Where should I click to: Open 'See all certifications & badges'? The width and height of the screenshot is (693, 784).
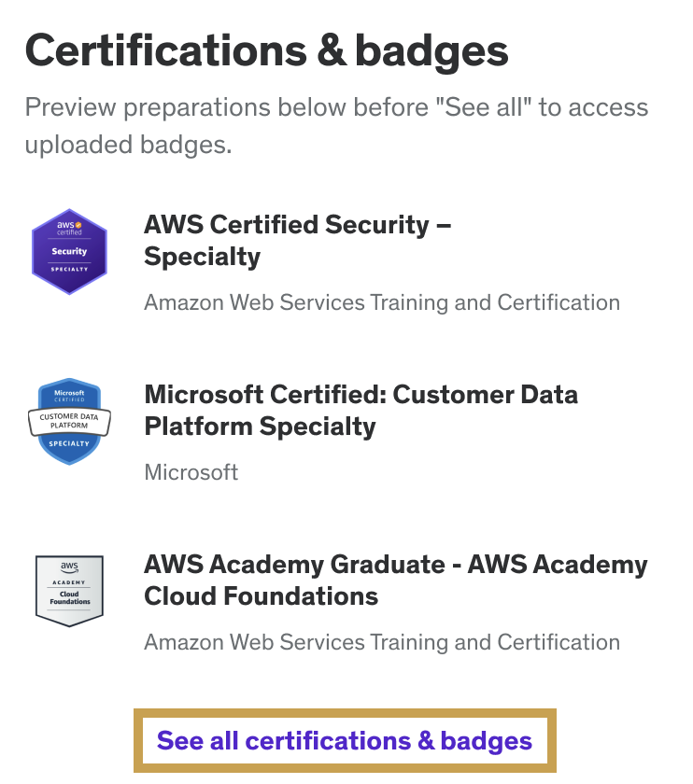tap(346, 740)
